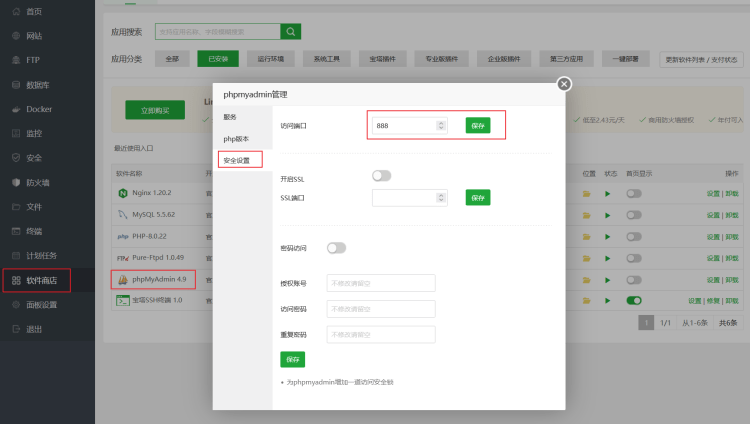The image size is (750, 424).
Task: Click the PHP row green status arrow
Action: [607, 237]
